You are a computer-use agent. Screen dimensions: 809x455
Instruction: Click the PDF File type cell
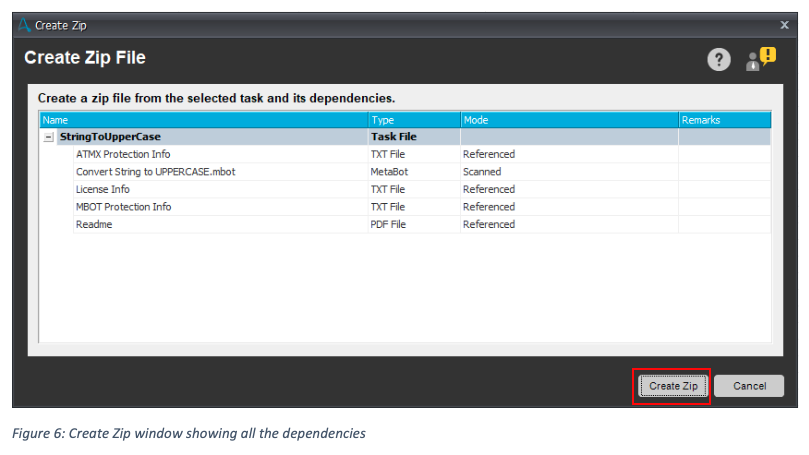(388, 224)
